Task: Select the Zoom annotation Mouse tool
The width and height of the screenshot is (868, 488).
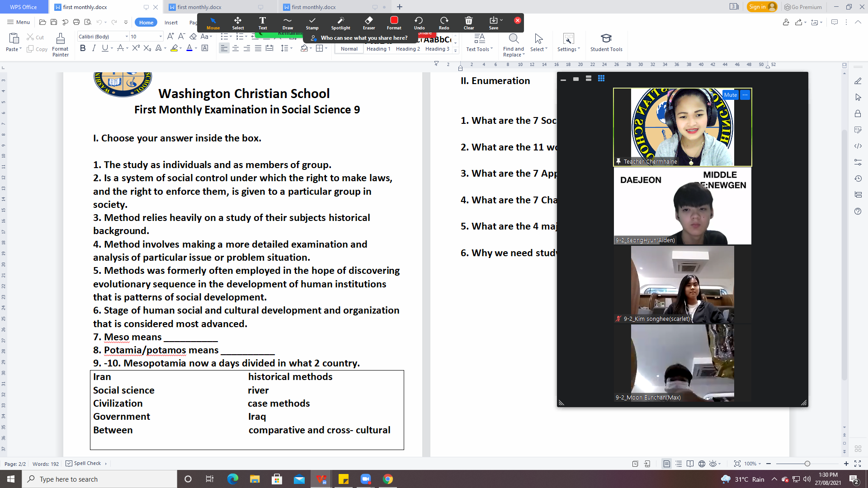Action: [x=213, y=23]
